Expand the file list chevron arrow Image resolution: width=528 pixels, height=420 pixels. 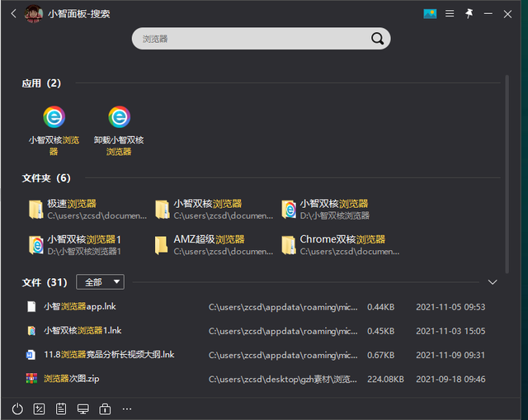[493, 282]
